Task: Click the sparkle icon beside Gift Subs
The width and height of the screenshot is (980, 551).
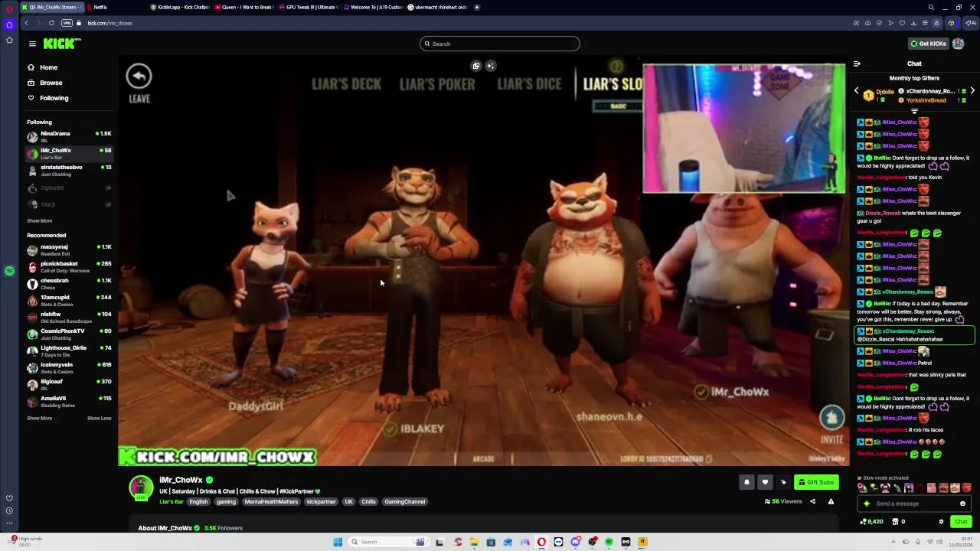Action: point(783,482)
